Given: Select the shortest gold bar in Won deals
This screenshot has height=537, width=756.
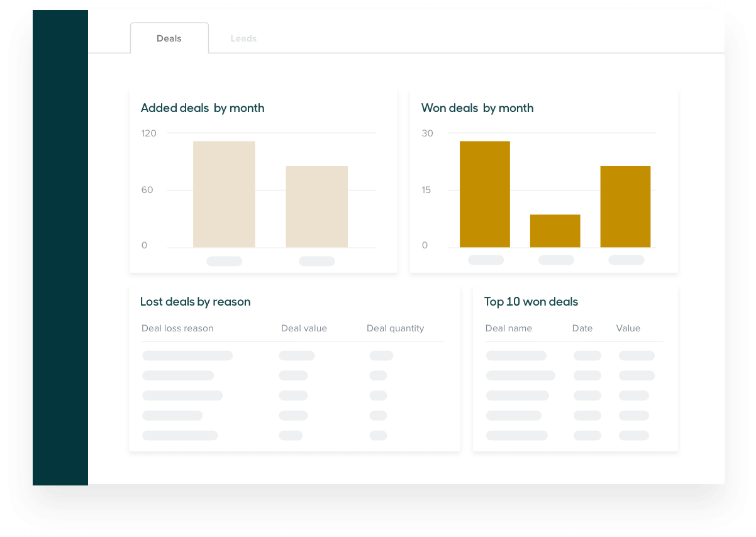Looking at the screenshot, I should (555, 231).
